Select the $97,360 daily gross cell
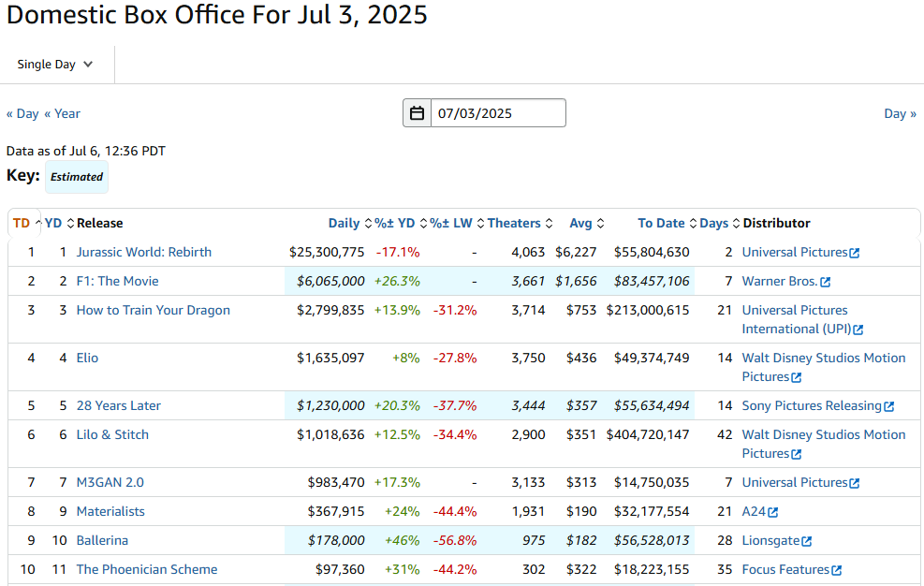The image size is (924, 586). (x=340, y=569)
